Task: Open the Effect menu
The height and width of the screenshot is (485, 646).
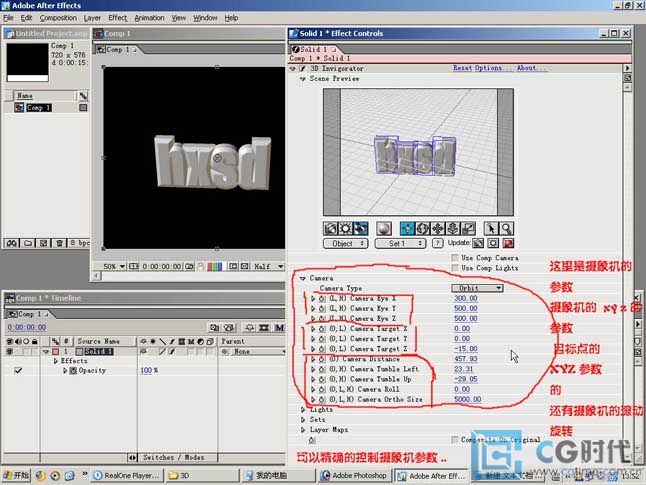Action: [117, 18]
